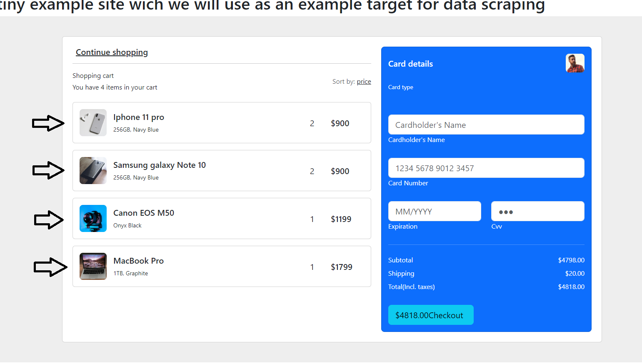Click the Cvv input field

[x=538, y=211]
